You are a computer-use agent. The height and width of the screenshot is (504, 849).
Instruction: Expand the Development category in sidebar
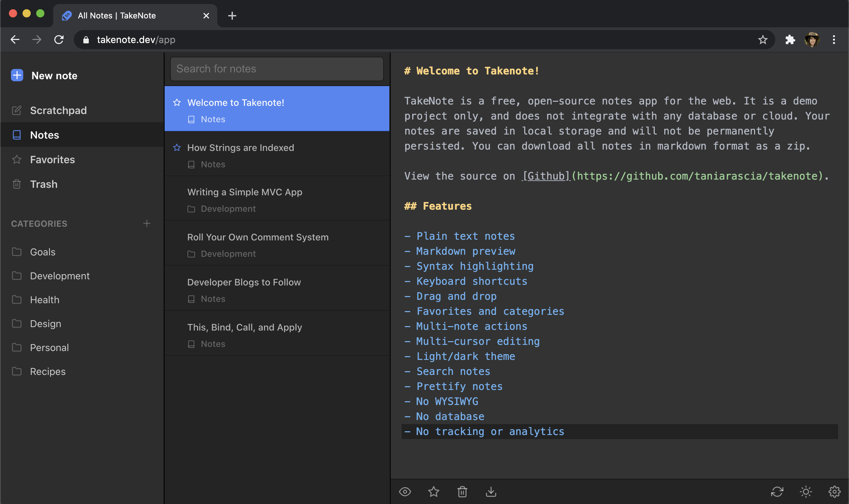(x=60, y=276)
